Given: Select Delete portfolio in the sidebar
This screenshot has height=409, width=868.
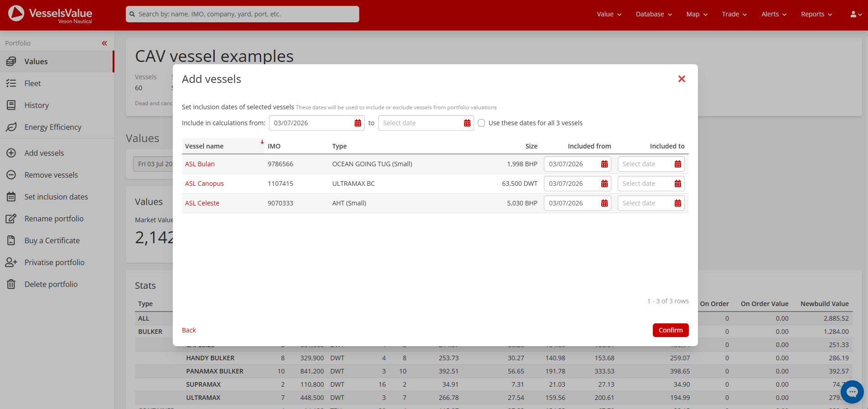Looking at the screenshot, I should pos(57,284).
